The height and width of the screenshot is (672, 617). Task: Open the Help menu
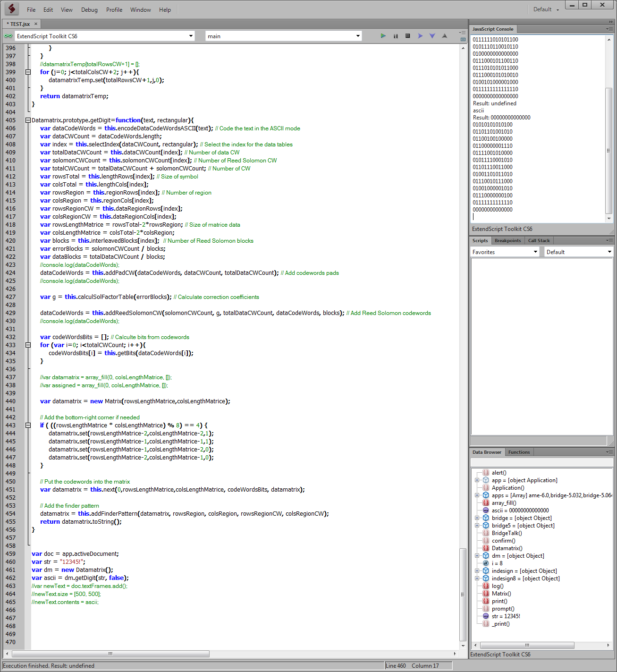coord(165,9)
